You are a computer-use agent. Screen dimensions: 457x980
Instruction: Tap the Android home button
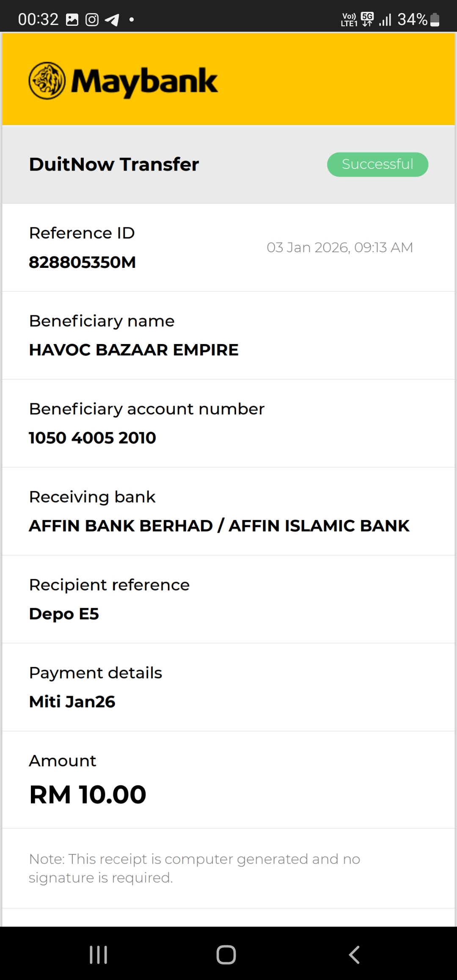click(x=226, y=955)
